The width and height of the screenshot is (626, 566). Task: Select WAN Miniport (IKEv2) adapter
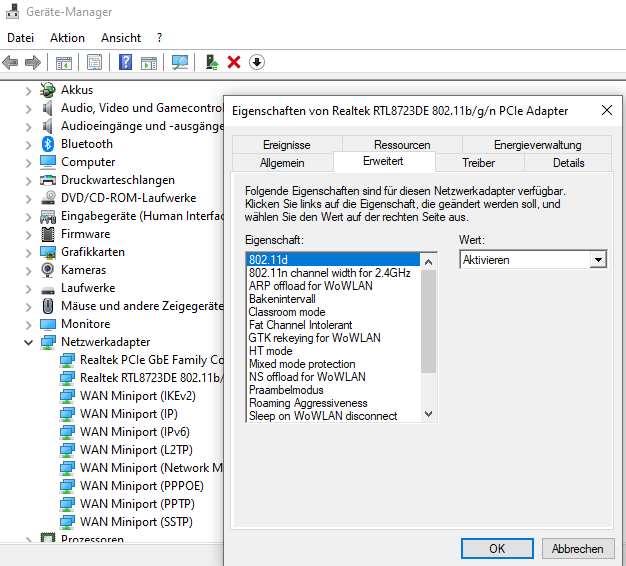click(137, 396)
